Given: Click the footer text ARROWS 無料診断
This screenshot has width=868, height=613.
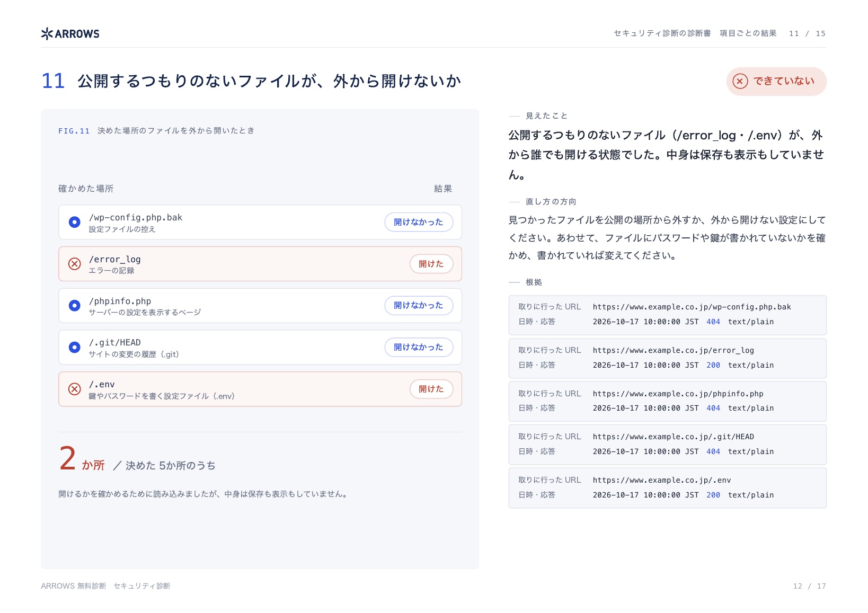Looking at the screenshot, I should [x=74, y=586].
